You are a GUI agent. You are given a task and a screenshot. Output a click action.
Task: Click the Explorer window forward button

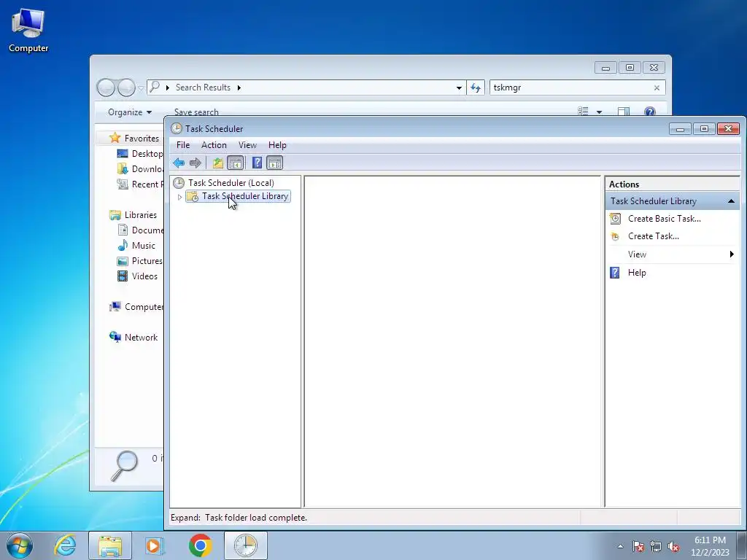tap(126, 87)
